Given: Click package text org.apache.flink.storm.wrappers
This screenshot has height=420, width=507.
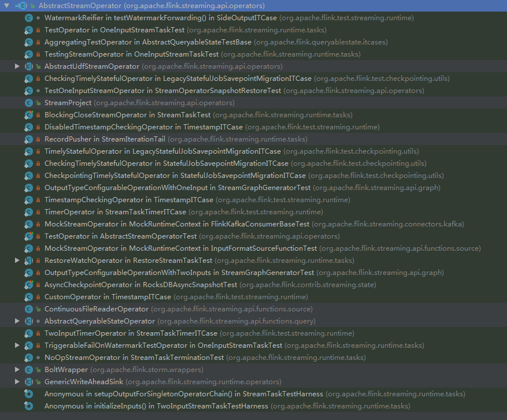Looking at the screenshot, I should click(147, 370).
